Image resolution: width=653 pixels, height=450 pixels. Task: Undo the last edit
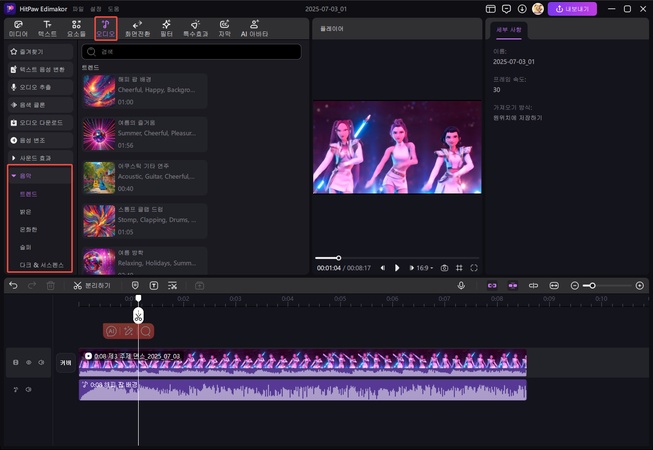pyautogui.click(x=13, y=286)
